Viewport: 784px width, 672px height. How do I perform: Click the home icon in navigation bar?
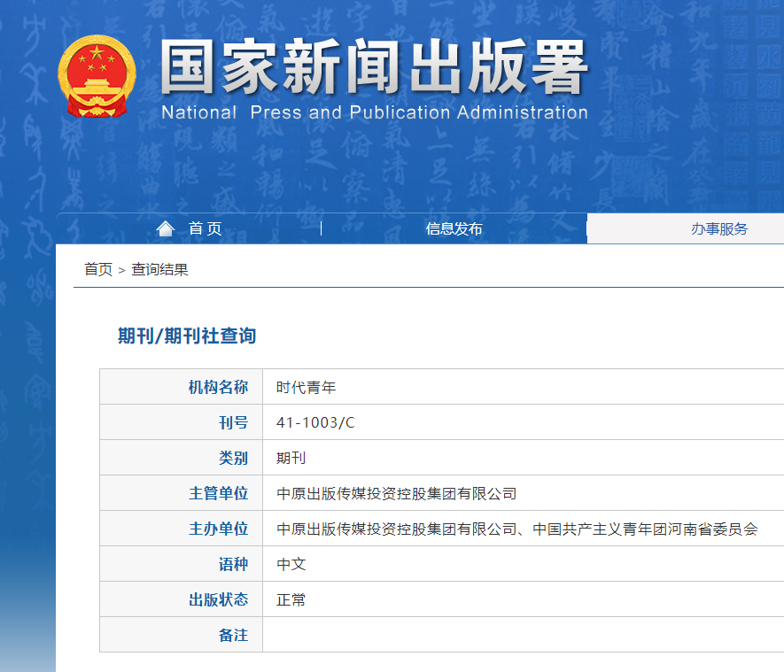coord(166,228)
